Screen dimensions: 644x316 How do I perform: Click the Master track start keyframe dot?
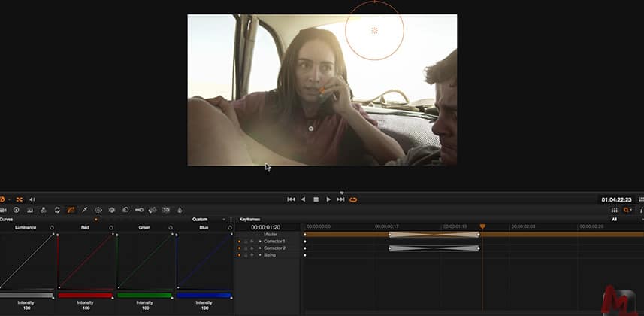pyautogui.click(x=305, y=235)
